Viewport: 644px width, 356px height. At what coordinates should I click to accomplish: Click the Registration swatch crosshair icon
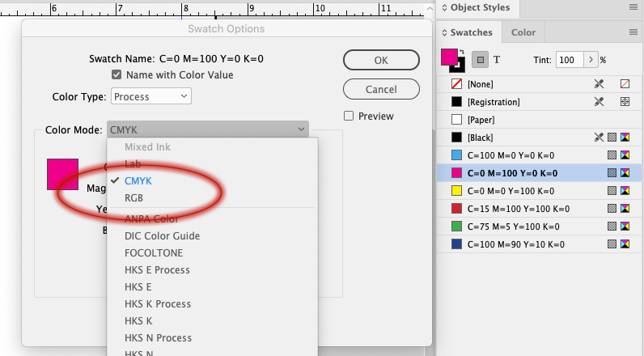click(625, 102)
